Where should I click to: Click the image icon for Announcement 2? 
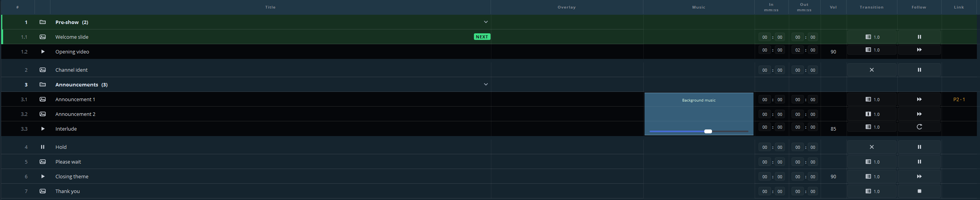[x=43, y=114]
